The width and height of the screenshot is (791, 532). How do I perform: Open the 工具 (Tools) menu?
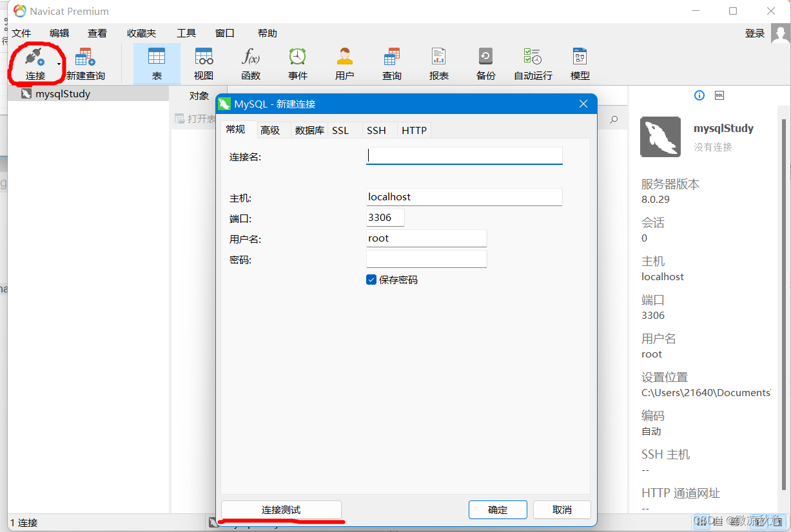[x=186, y=33]
